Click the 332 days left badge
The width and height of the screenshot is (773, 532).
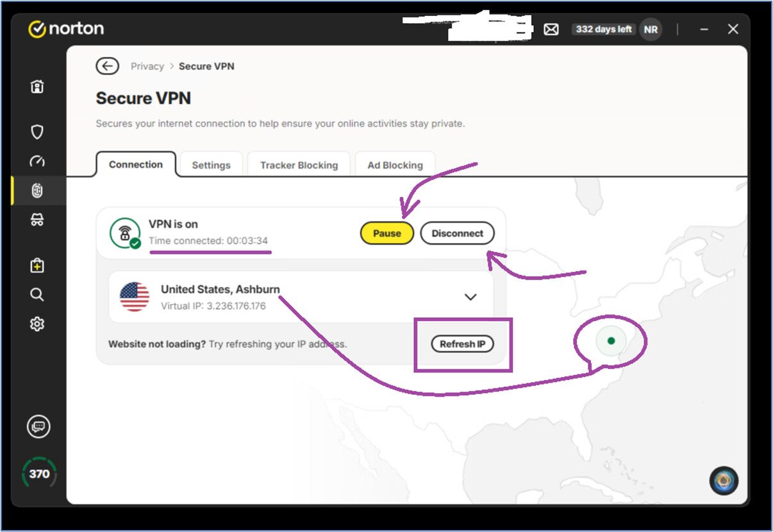[x=604, y=29]
